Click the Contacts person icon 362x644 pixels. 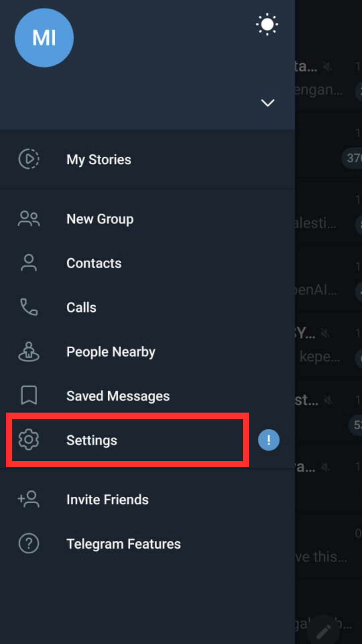click(29, 263)
